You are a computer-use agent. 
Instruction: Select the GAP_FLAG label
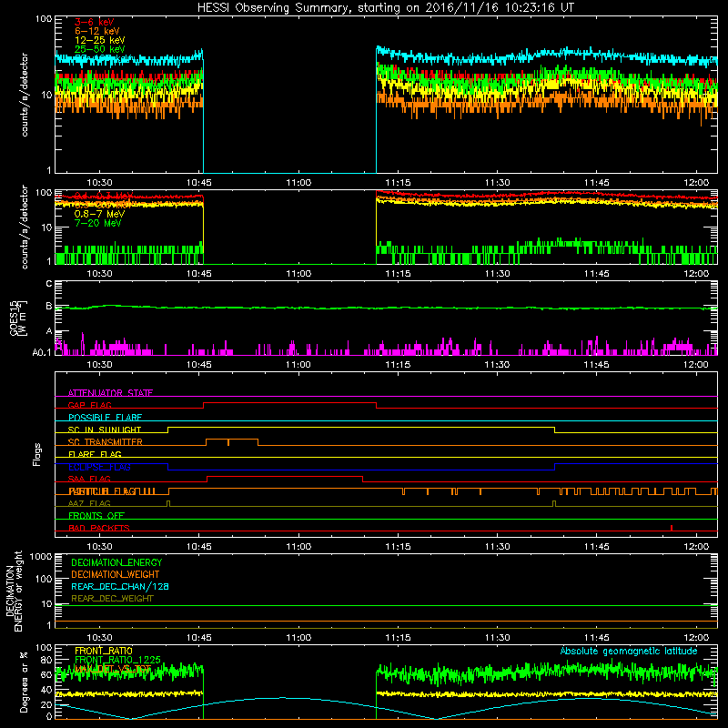tap(89, 405)
